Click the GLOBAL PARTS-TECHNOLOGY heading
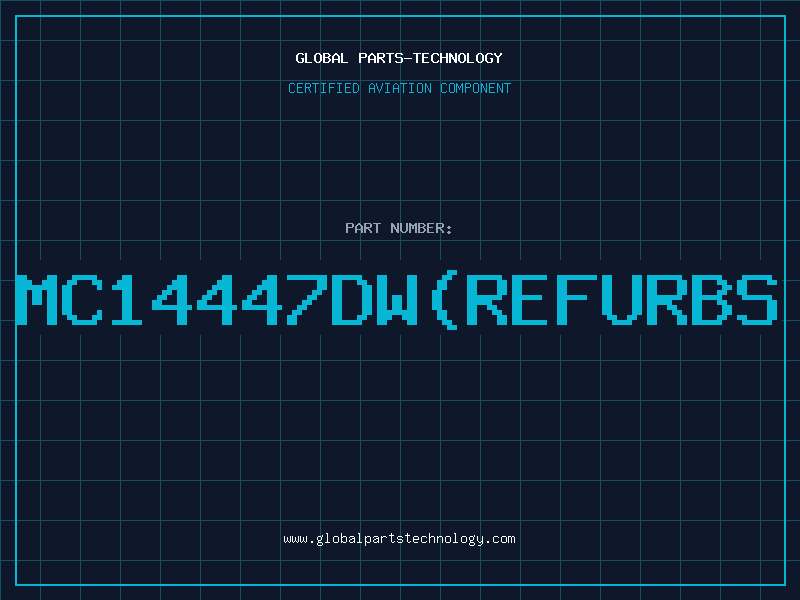 (399, 58)
